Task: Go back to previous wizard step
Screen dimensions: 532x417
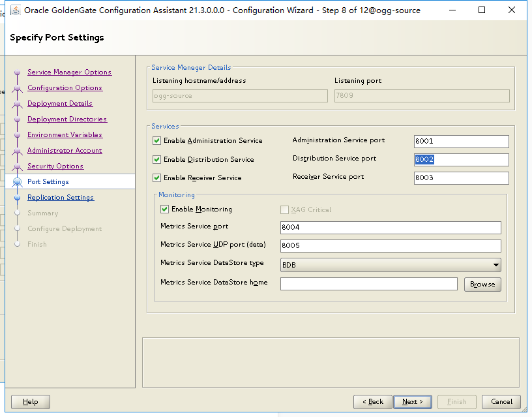Action: [x=372, y=402]
